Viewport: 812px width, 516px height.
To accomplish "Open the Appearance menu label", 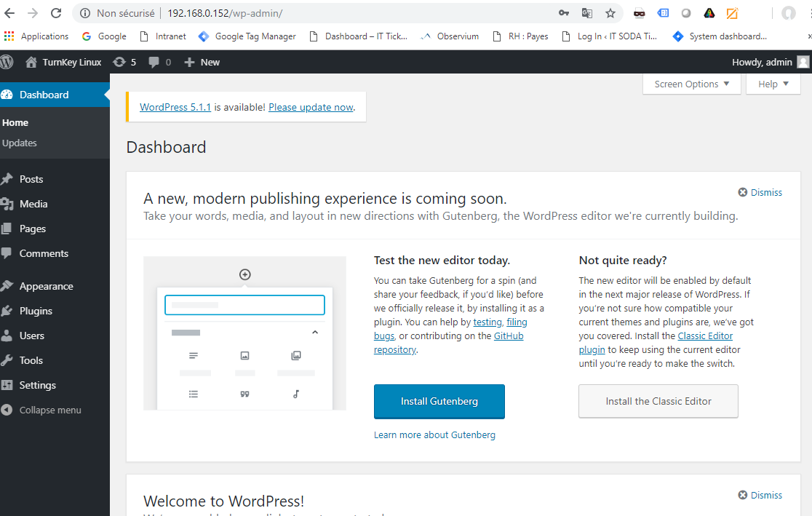I will coord(47,287).
